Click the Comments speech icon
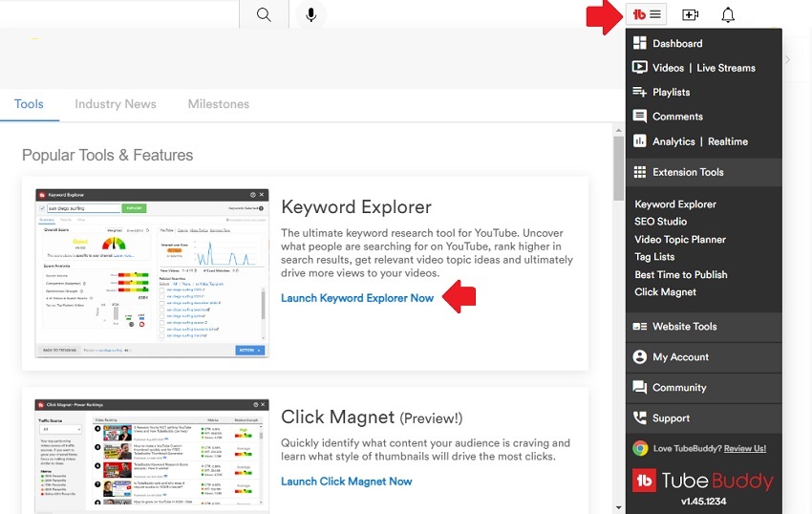Image resolution: width=812 pixels, height=514 pixels. [639, 117]
